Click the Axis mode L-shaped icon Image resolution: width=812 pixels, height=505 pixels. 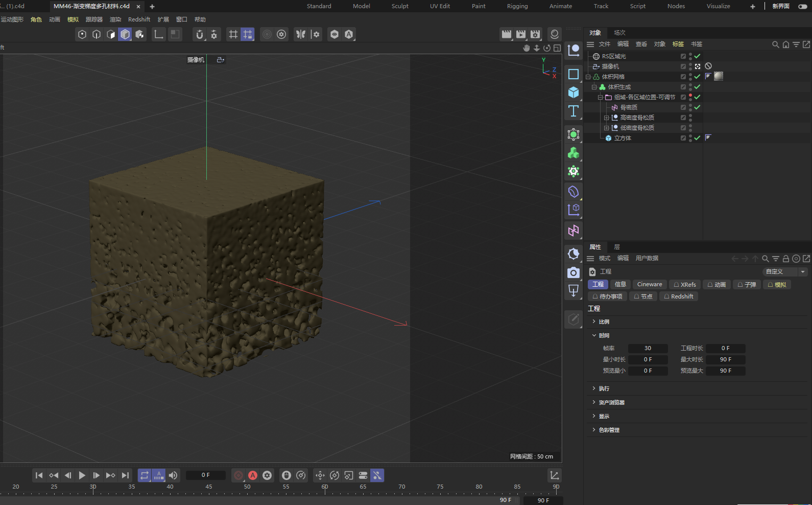tap(159, 34)
